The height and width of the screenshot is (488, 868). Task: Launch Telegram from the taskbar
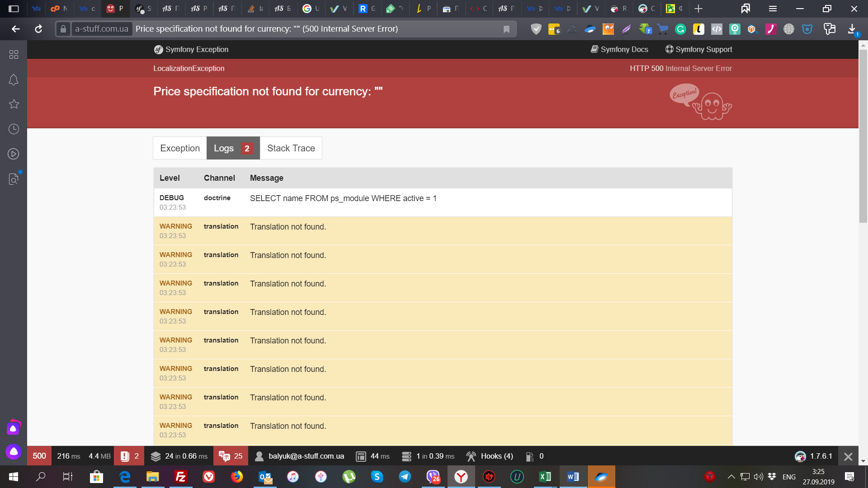point(406,477)
